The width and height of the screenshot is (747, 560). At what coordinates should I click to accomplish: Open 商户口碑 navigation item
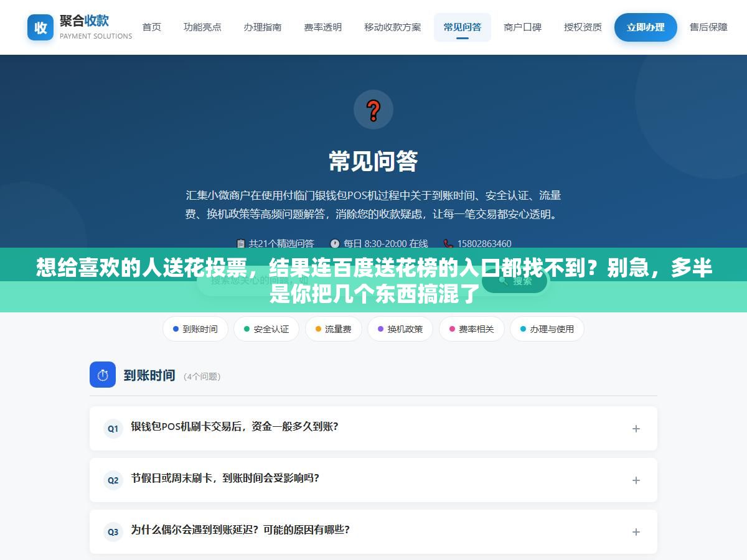click(x=523, y=27)
